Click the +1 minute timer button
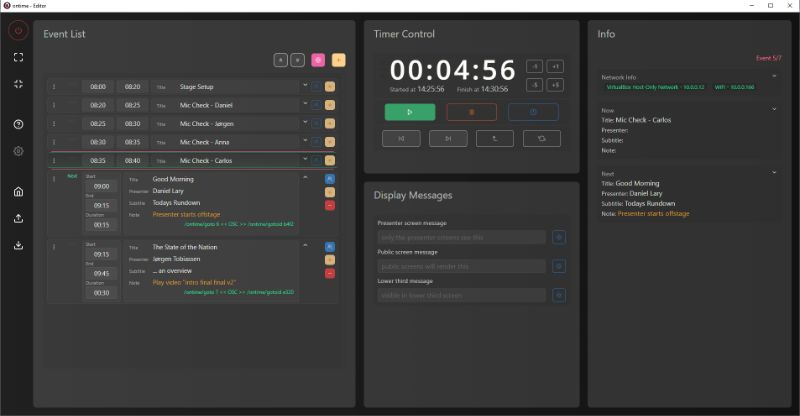The height and width of the screenshot is (416, 800). click(556, 66)
